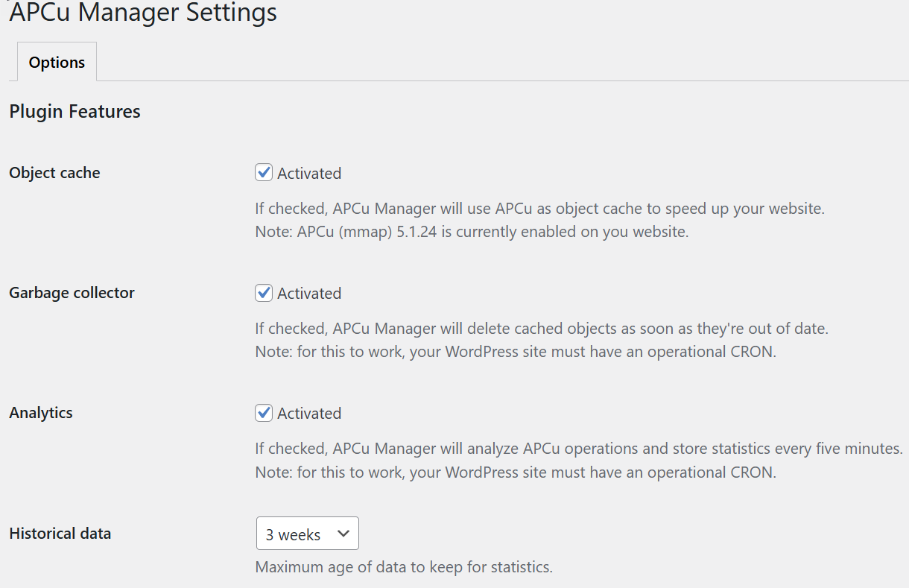
Task: Disable the Analytics Activated checkbox
Action: tap(264, 413)
